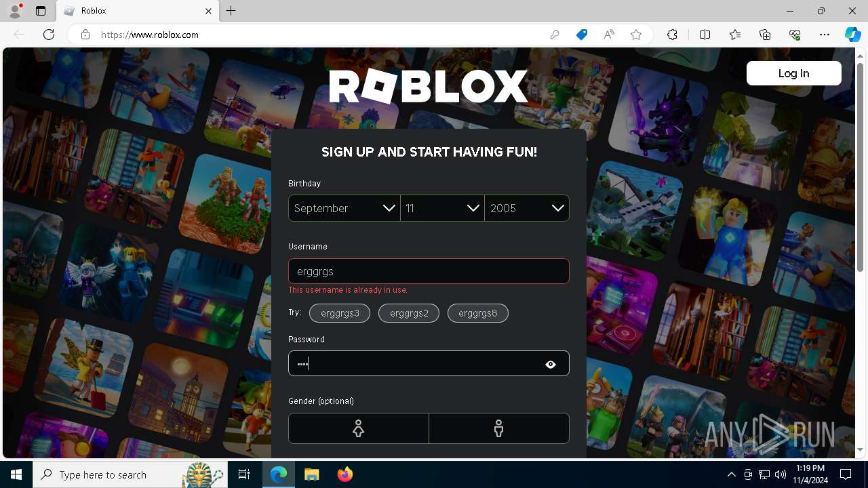
Task: Open a new browser tab
Action: [231, 11]
